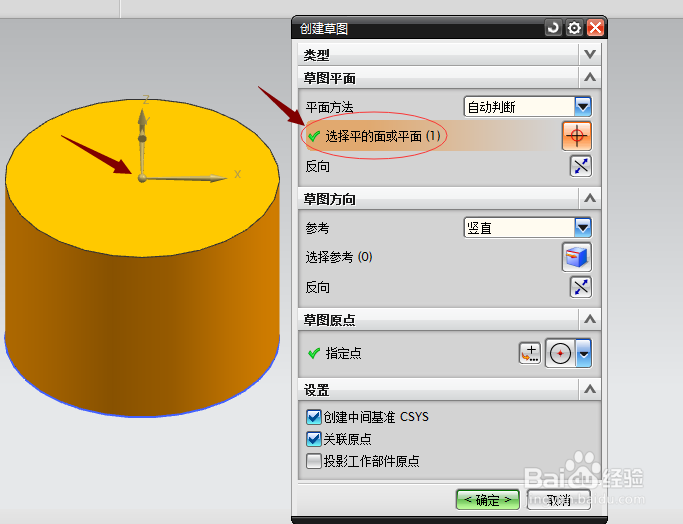Click the 取消 button
The image size is (683, 524).
pos(558,500)
